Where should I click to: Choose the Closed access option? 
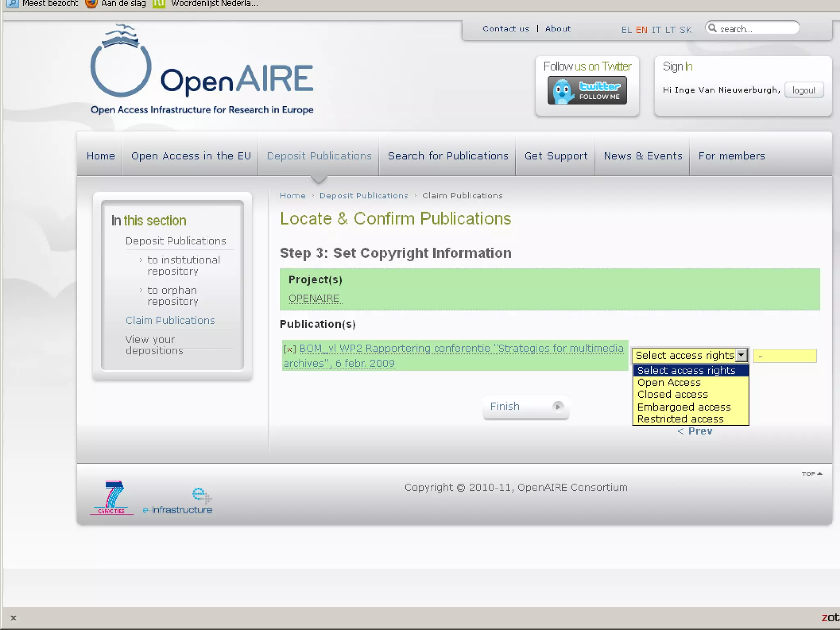pyautogui.click(x=691, y=394)
